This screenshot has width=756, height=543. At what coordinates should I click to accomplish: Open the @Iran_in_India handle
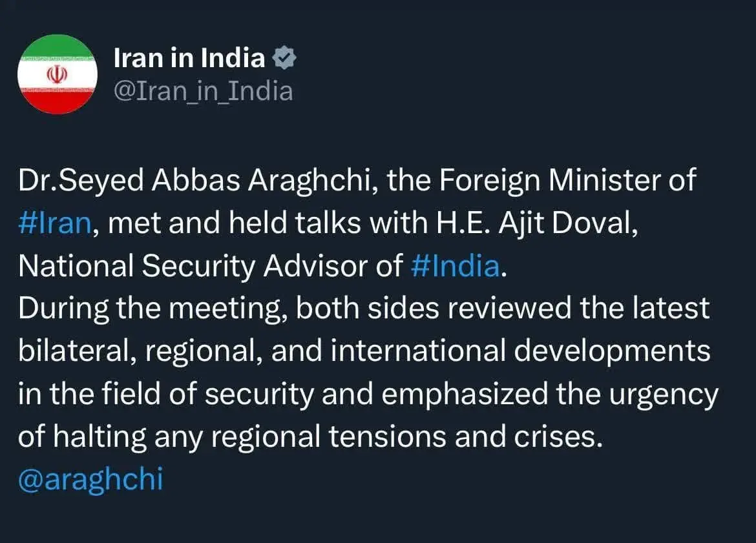tap(204, 91)
